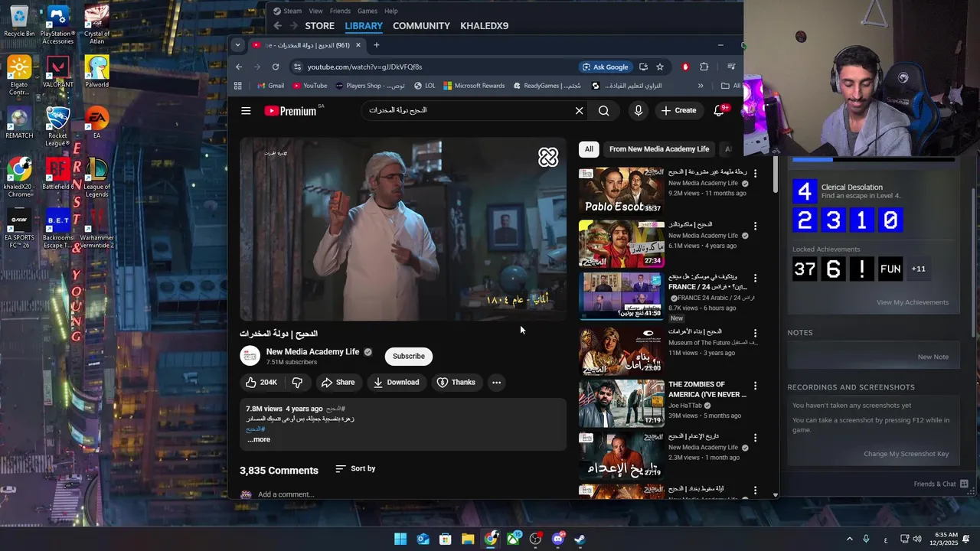This screenshot has height=551, width=980.
Task: Open Steam Friends & Chat icon
Action: pyautogui.click(x=964, y=484)
